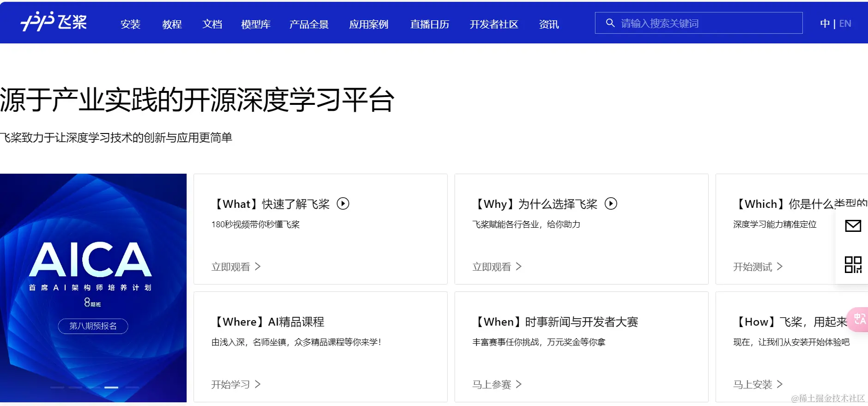Image resolution: width=868 pixels, height=406 pixels.
Task: Open the 【Where】AI精品课程 card title
Action: tap(268, 322)
